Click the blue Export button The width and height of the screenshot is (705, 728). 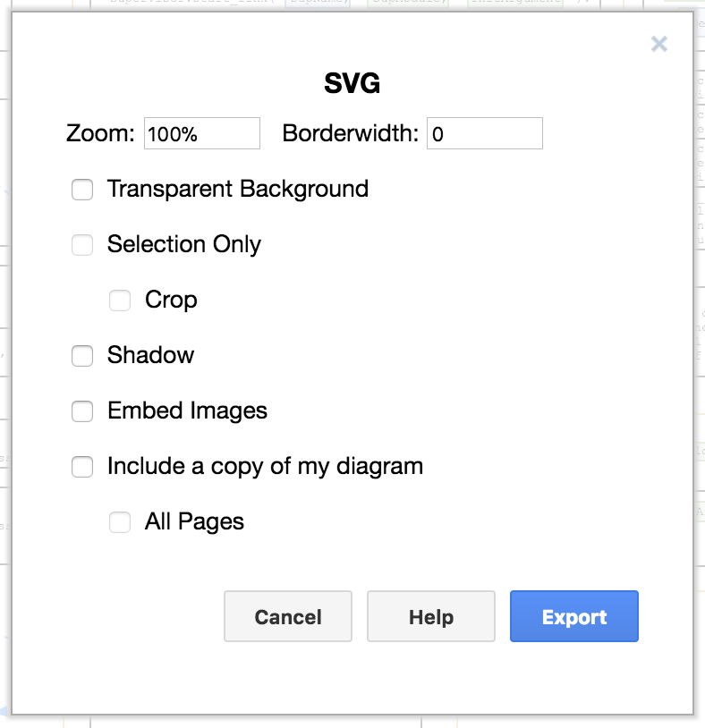click(x=574, y=617)
